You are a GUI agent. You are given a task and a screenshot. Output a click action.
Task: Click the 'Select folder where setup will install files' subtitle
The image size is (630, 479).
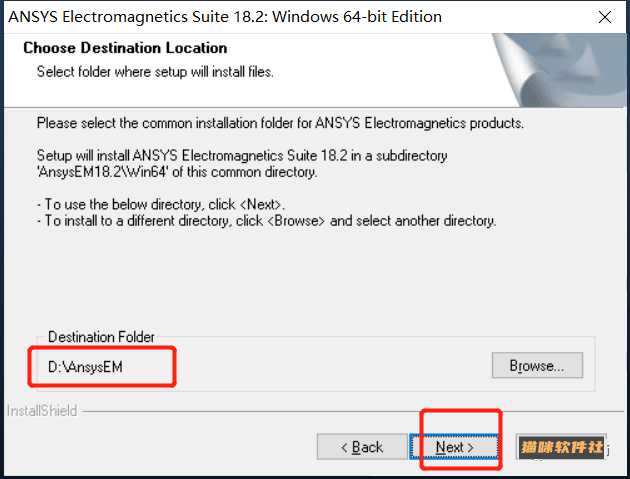pyautogui.click(x=155, y=72)
